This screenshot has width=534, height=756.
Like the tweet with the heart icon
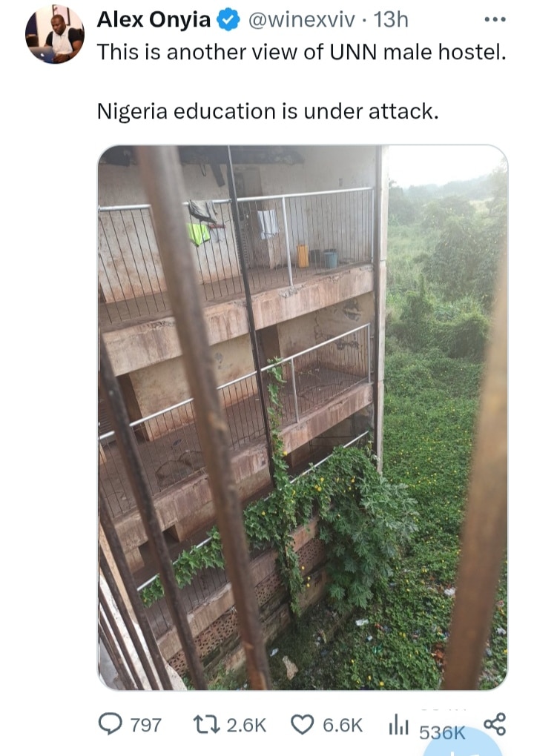coord(303,724)
